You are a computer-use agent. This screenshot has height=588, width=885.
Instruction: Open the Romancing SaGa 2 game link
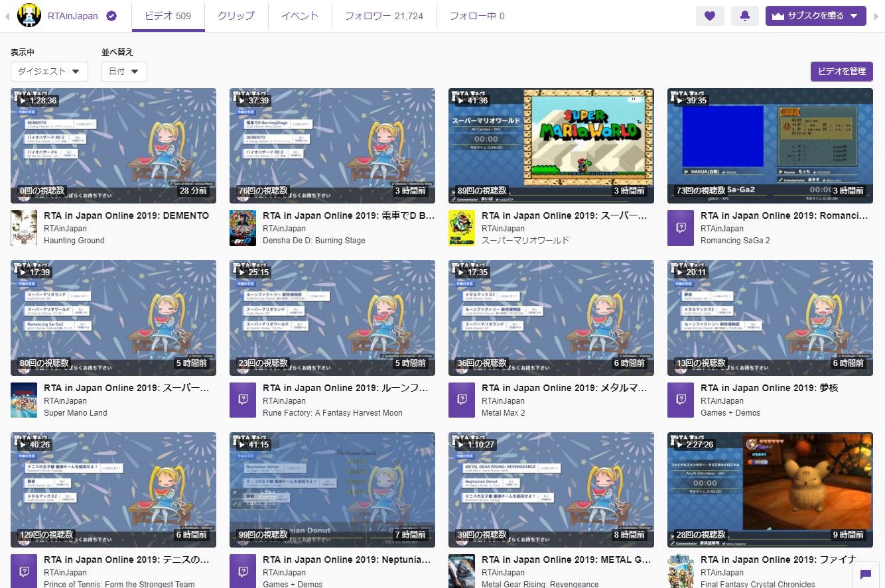(x=735, y=241)
